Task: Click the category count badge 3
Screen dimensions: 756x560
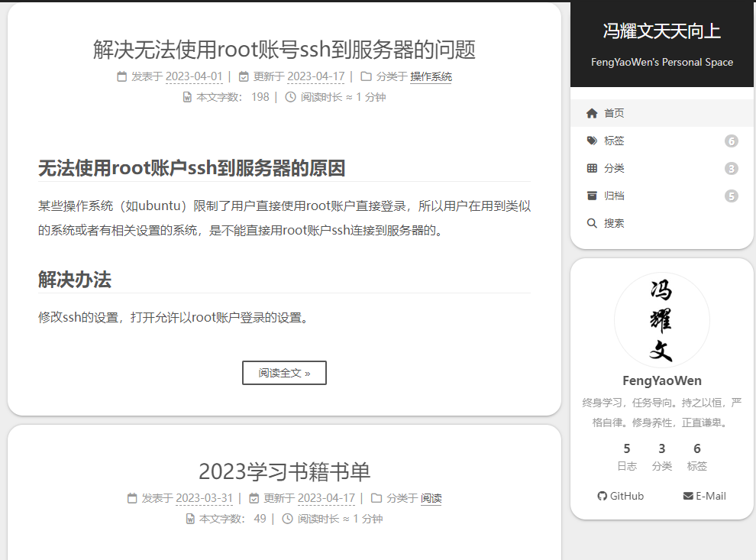Action: (732, 168)
